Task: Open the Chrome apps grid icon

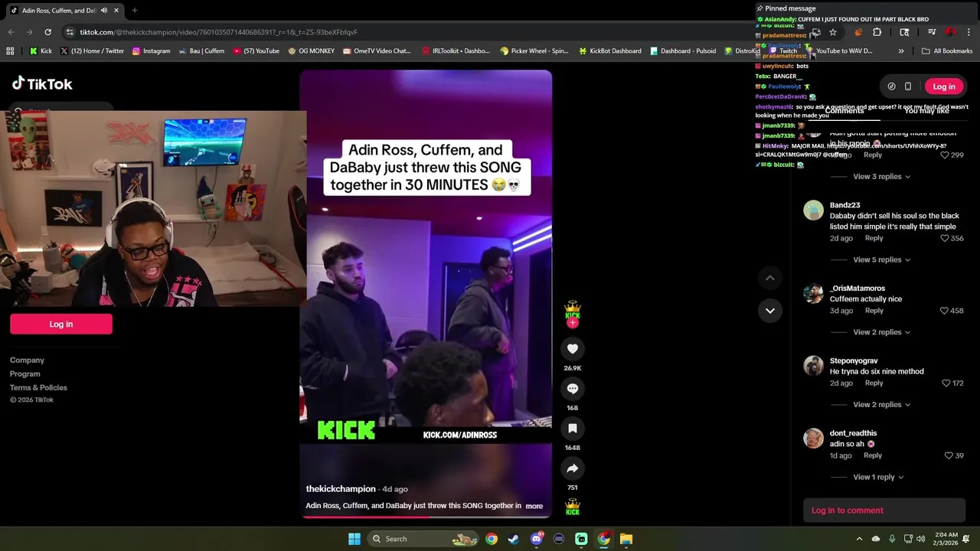Action: pos(10,51)
